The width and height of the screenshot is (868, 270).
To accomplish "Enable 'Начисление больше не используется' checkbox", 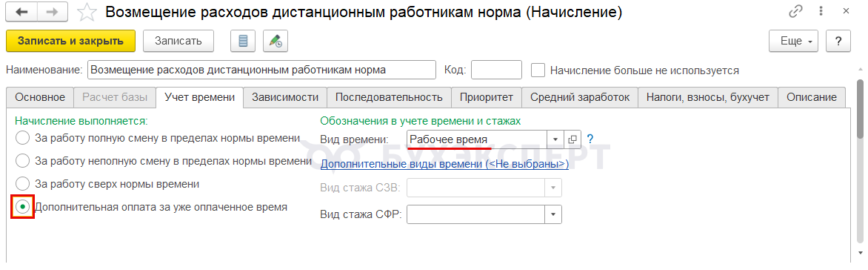I will coord(538,70).
